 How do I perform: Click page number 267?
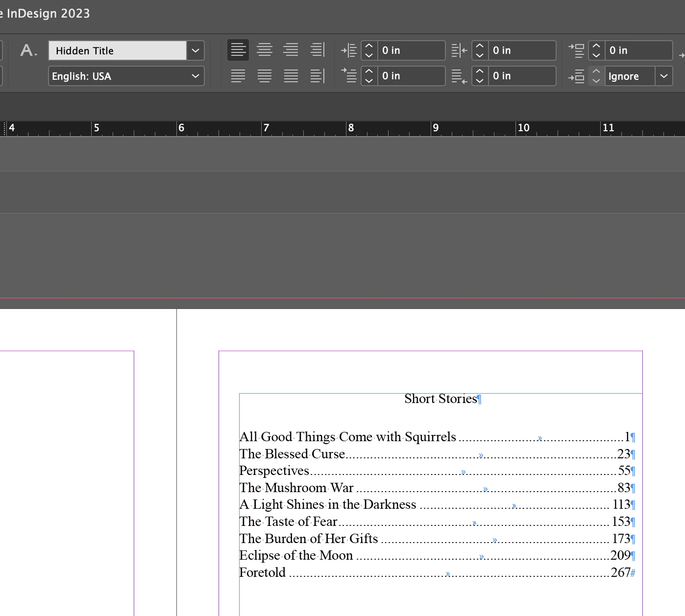(x=620, y=572)
